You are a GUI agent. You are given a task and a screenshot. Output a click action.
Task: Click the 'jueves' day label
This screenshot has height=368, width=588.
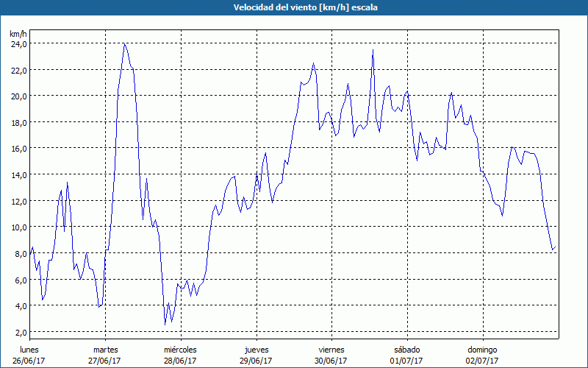click(256, 349)
